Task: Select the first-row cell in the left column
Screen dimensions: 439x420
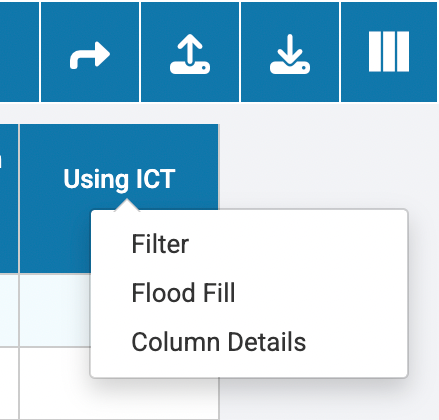Action: [9, 310]
